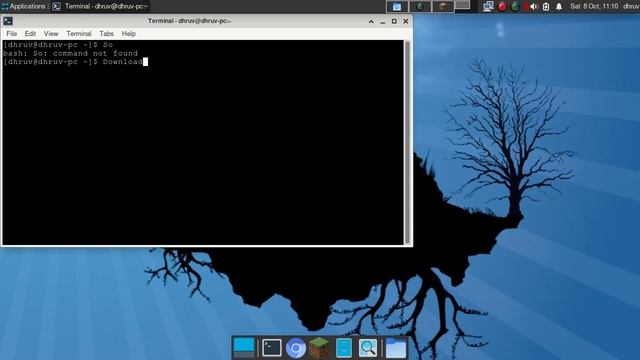Click the terminal window icon in the title bar

point(8,21)
